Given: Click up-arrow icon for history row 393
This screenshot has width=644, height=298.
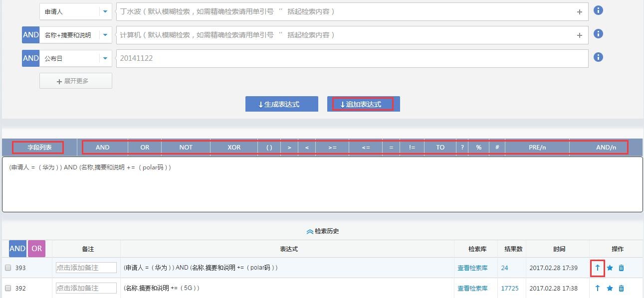Looking at the screenshot, I should (x=598, y=268).
